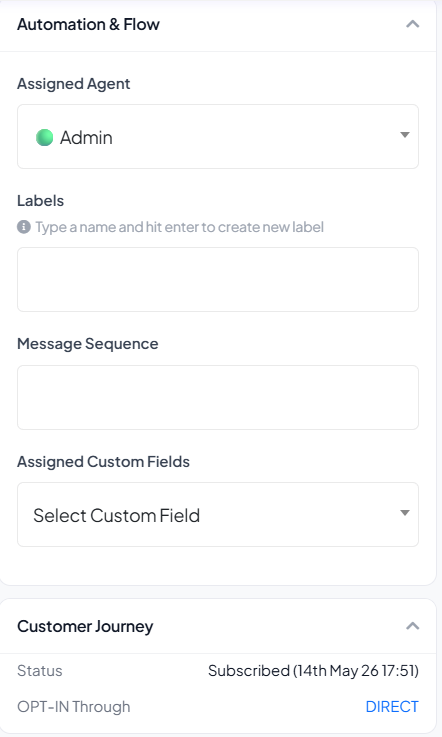Image resolution: width=442 pixels, height=737 pixels.
Task: Click the Status row label
Action: (40, 671)
